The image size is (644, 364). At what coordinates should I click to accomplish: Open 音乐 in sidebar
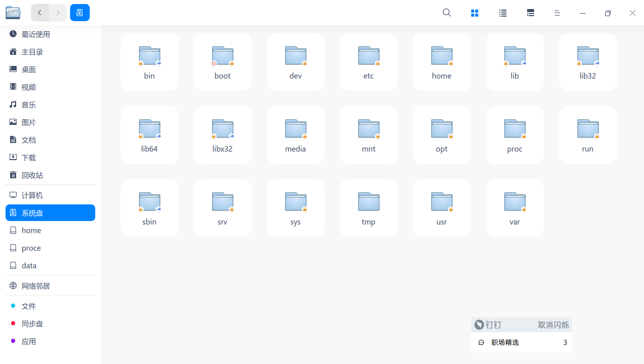50,105
